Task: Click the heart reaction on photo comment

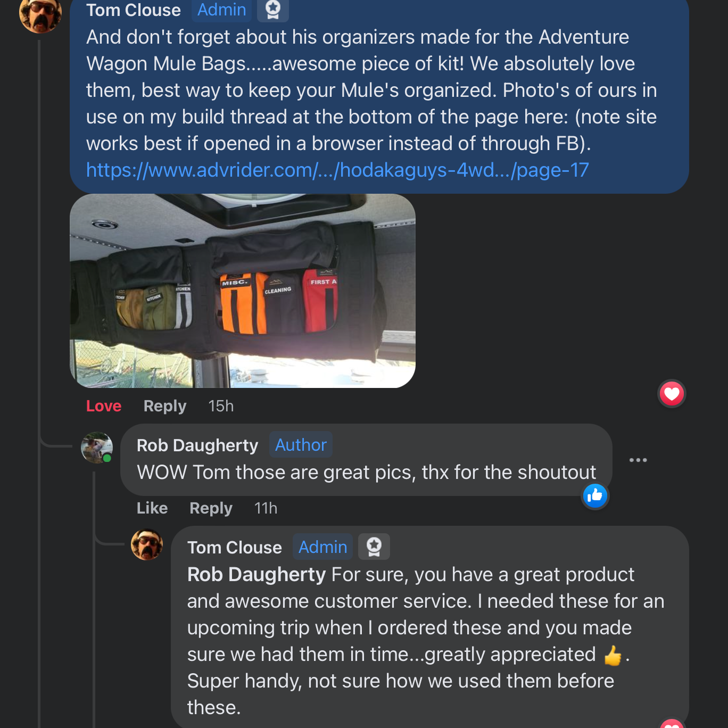Action: click(x=672, y=394)
